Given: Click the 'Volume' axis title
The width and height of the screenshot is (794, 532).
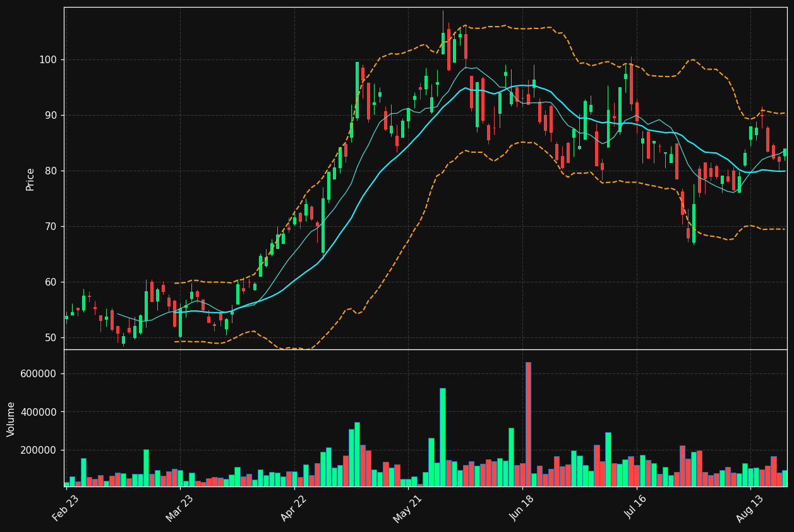Looking at the screenshot, I should coord(11,419).
